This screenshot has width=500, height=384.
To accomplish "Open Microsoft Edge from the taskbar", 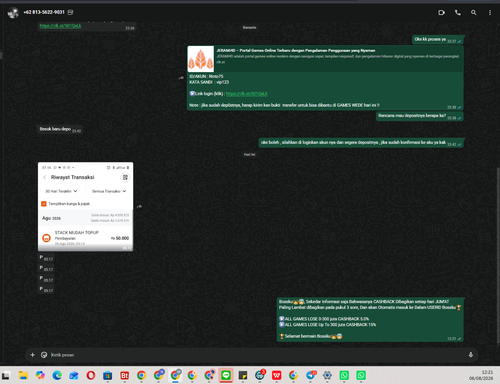I will (x=57, y=376).
